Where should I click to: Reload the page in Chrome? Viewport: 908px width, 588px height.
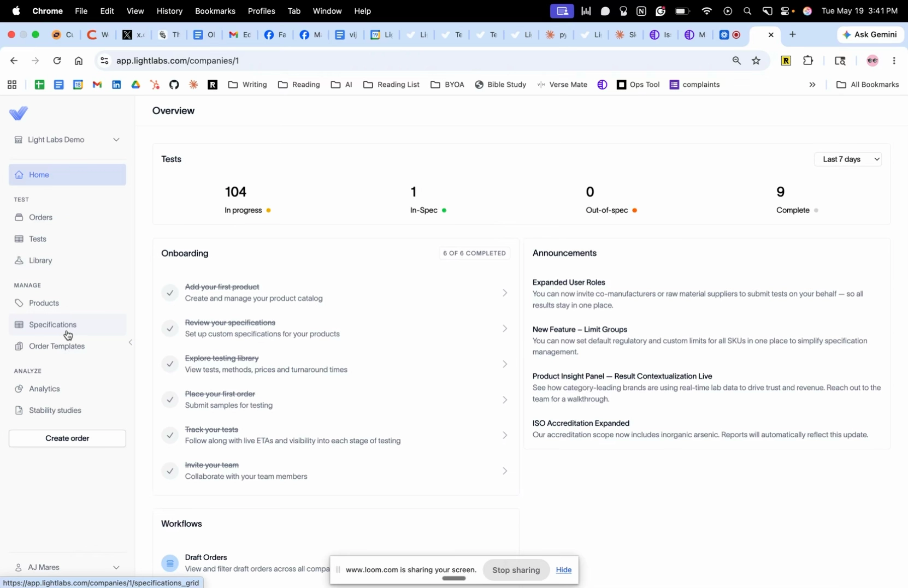(x=57, y=61)
